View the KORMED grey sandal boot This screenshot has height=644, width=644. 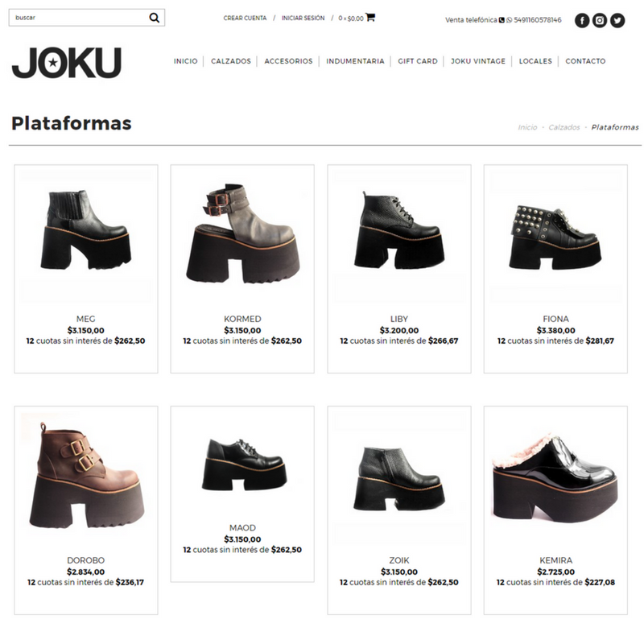[x=242, y=233]
